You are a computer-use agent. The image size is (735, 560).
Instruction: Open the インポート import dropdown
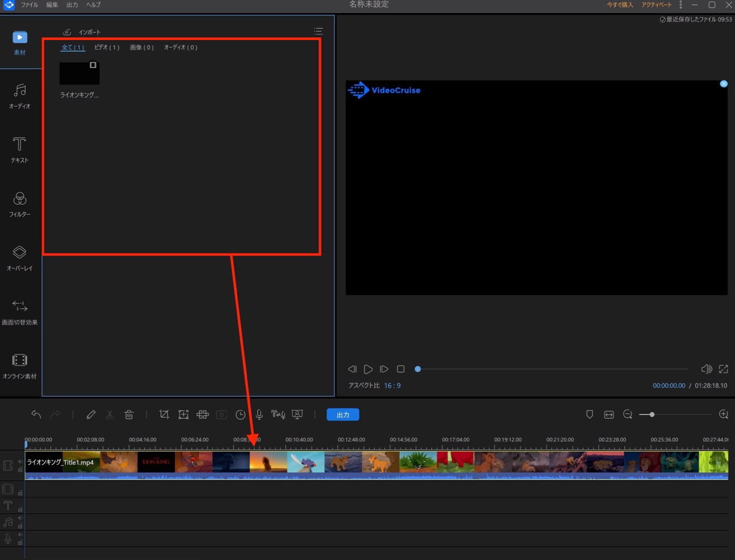tap(90, 32)
